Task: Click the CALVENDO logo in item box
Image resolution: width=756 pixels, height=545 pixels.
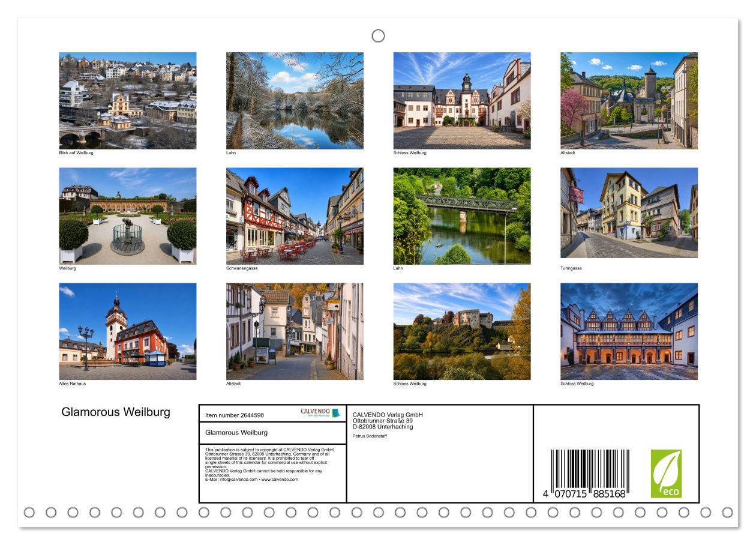Action: [x=320, y=413]
